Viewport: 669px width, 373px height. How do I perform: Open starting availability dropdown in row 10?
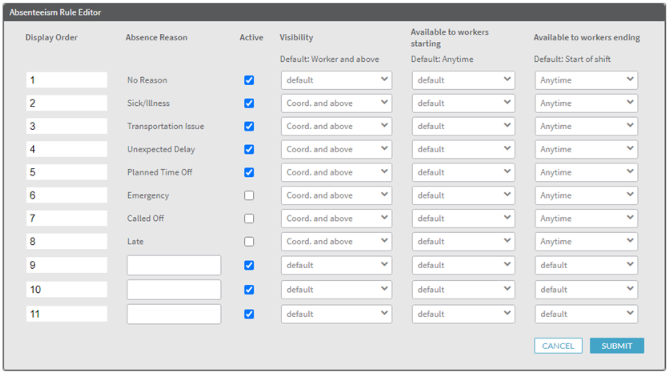463,289
